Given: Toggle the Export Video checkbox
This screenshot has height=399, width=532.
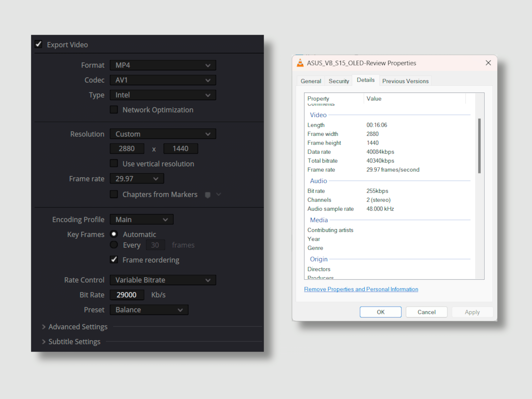Looking at the screenshot, I should pos(39,44).
